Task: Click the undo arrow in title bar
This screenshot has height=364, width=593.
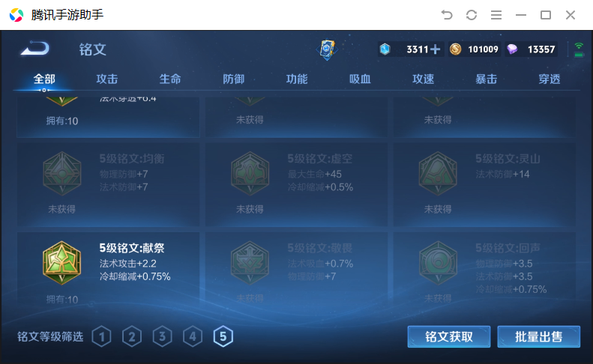Action: 447,15
